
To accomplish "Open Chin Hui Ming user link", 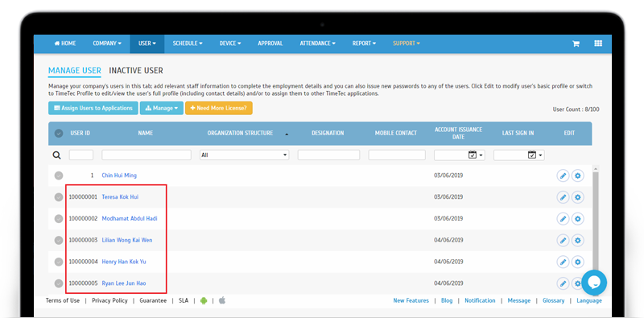I will coord(119,176).
